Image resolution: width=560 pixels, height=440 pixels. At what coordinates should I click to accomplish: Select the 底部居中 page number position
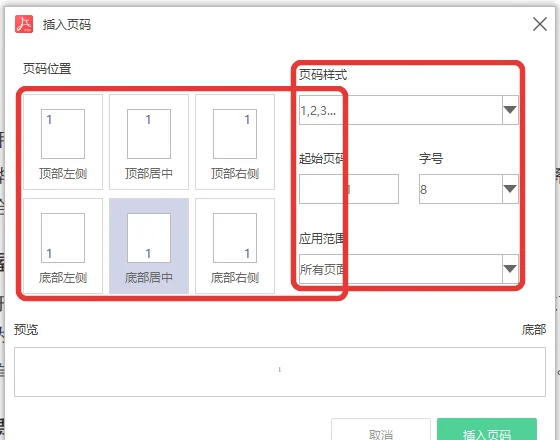pos(149,246)
